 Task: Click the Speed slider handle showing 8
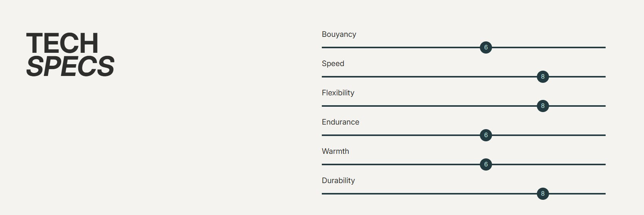[x=543, y=77]
